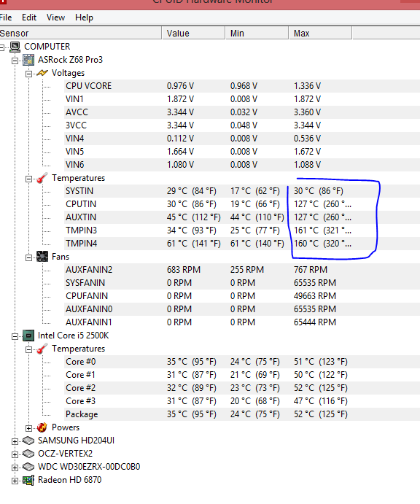Collapse the Voltages section
This screenshot has height=504, width=420.
click(x=28, y=74)
